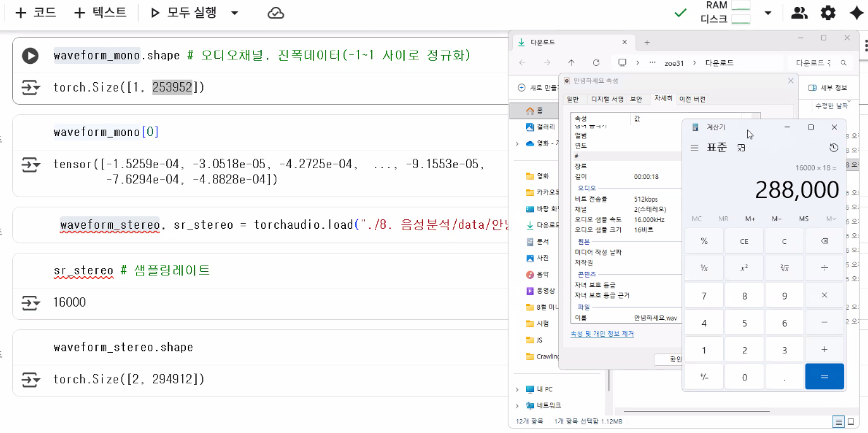Image resolution: width=868 pixels, height=433 pixels.
Task: Click Explorer horizontal scrollbar
Action: point(697,412)
